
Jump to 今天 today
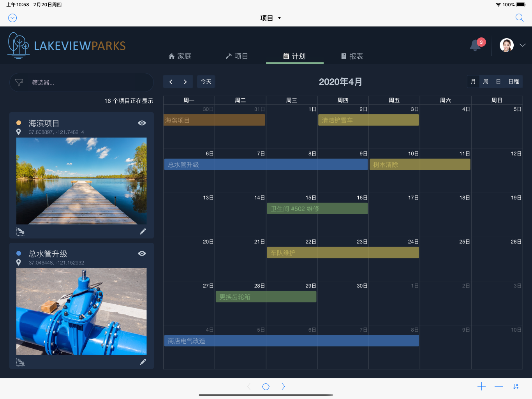coord(206,82)
